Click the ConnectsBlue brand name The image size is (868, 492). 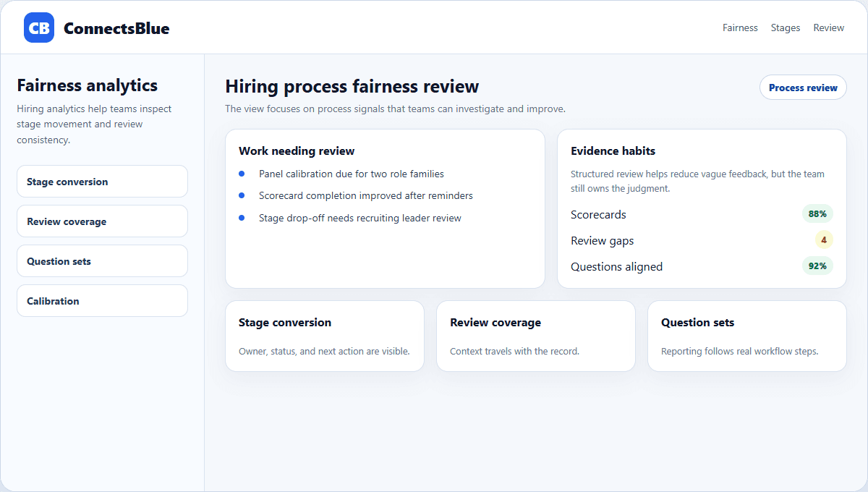coord(116,28)
